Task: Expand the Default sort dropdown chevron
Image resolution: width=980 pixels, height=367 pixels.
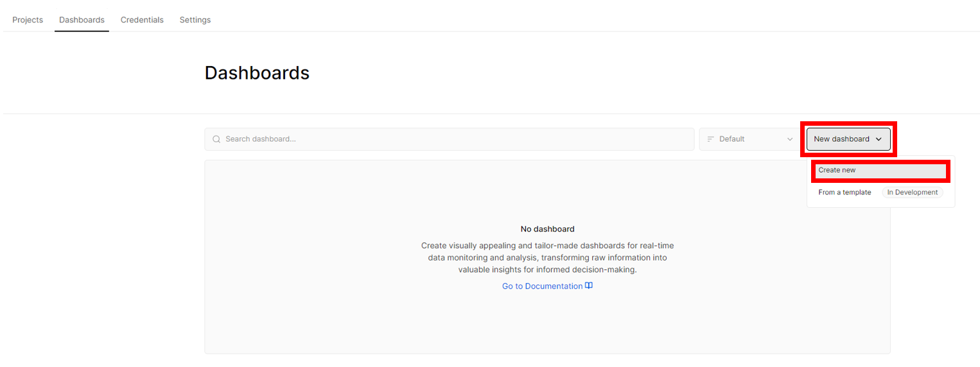Action: (x=790, y=139)
